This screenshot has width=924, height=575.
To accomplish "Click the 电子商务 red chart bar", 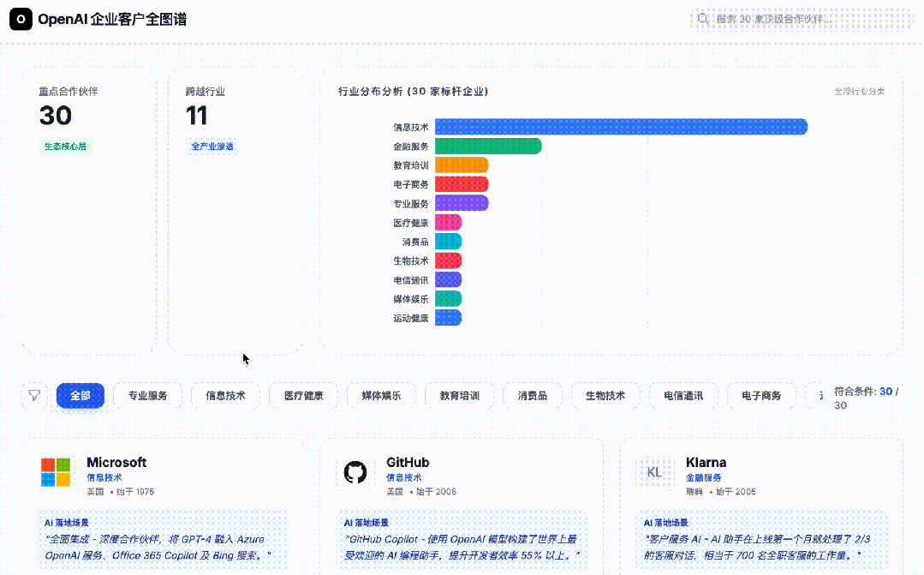I will click(x=462, y=184).
